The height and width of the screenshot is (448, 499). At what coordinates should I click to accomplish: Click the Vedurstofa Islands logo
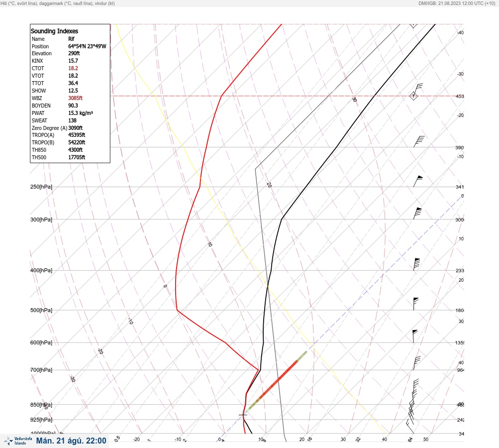(x=18, y=441)
